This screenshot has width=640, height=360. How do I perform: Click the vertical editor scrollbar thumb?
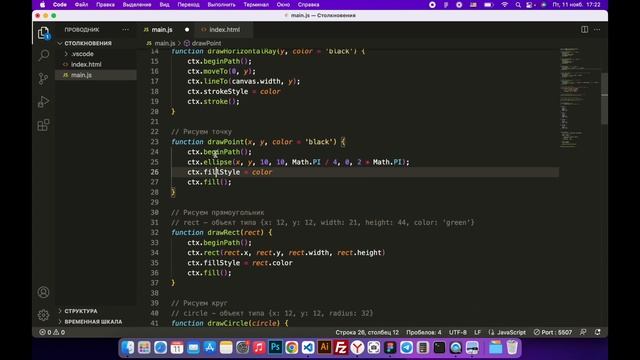(x=604, y=98)
